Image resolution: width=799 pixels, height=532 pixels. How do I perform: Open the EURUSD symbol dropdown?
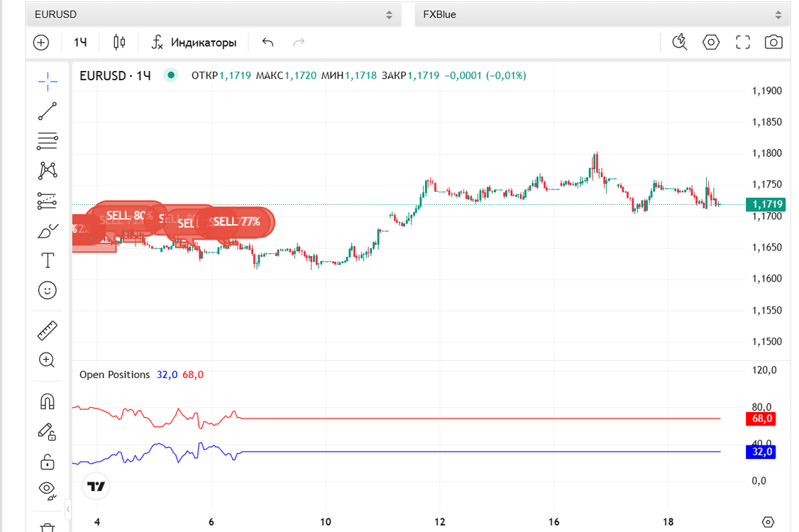(213, 14)
